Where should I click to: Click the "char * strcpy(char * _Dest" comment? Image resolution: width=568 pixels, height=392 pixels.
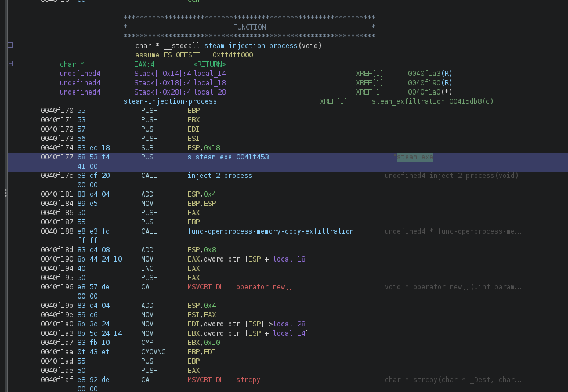(453, 380)
